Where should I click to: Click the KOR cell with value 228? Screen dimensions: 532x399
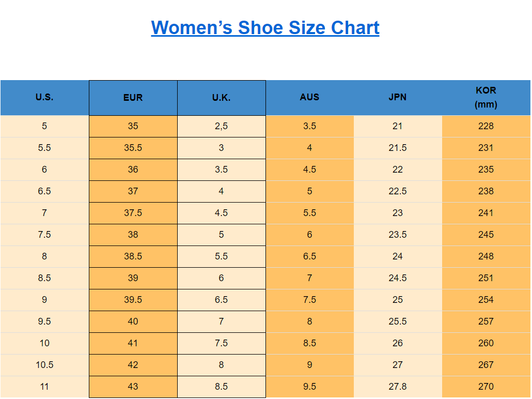486,126
